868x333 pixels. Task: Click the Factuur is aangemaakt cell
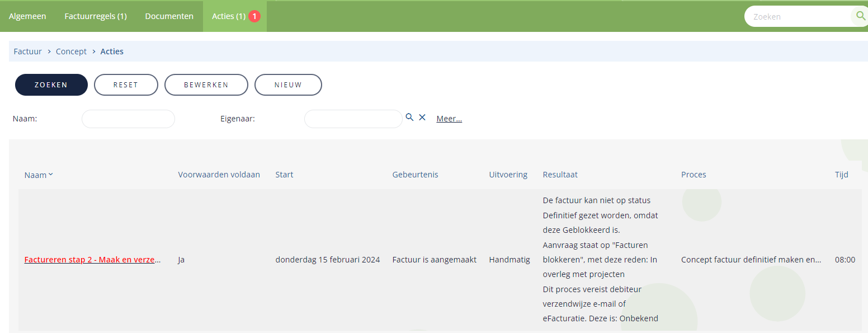click(435, 260)
